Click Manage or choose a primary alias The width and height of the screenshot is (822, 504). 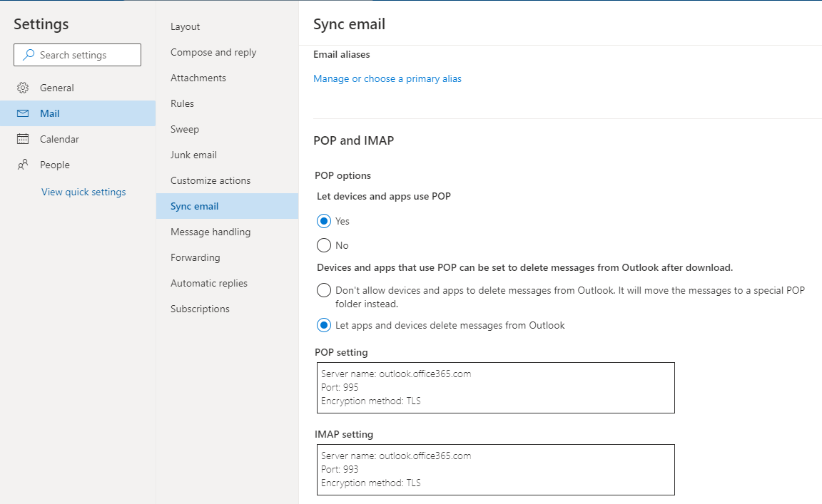click(387, 78)
